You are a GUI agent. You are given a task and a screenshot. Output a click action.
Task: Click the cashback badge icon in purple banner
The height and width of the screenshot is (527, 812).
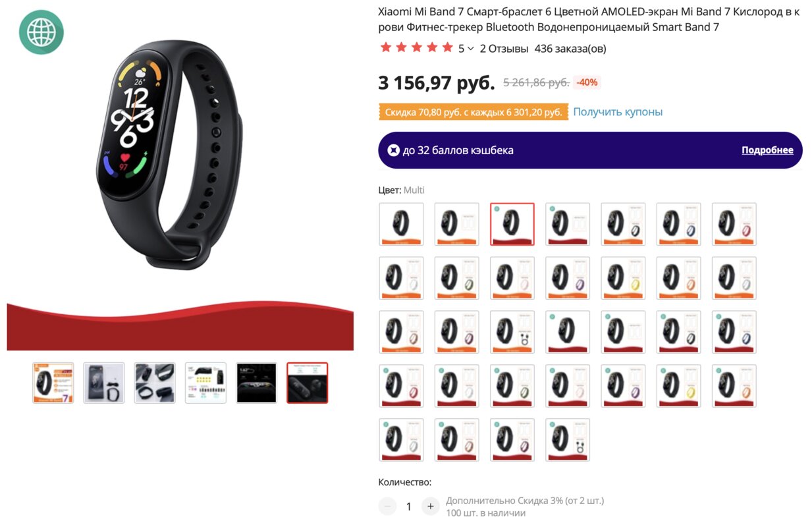[x=393, y=150]
